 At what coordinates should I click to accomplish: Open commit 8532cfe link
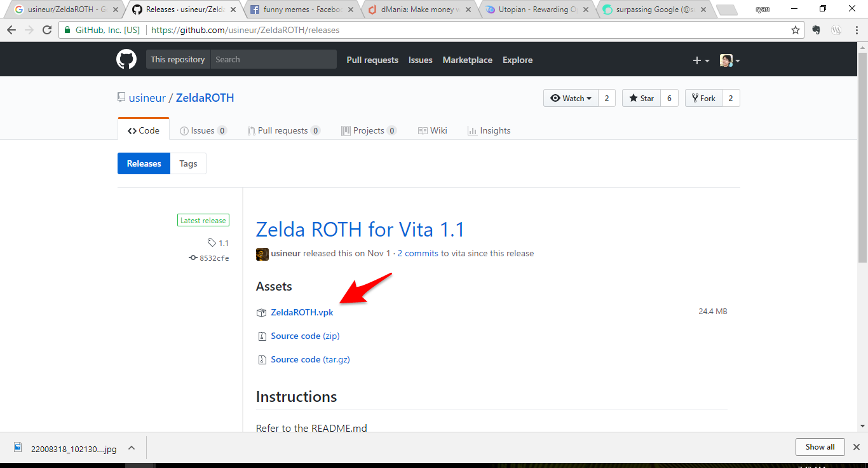(209, 258)
